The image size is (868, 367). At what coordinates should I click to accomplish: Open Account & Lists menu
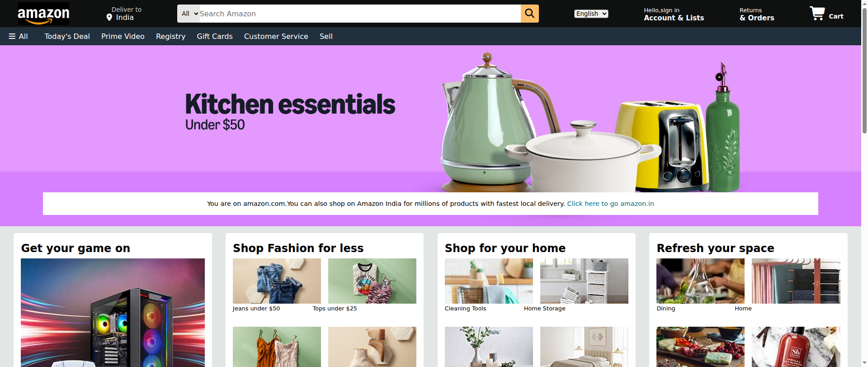[x=674, y=14]
